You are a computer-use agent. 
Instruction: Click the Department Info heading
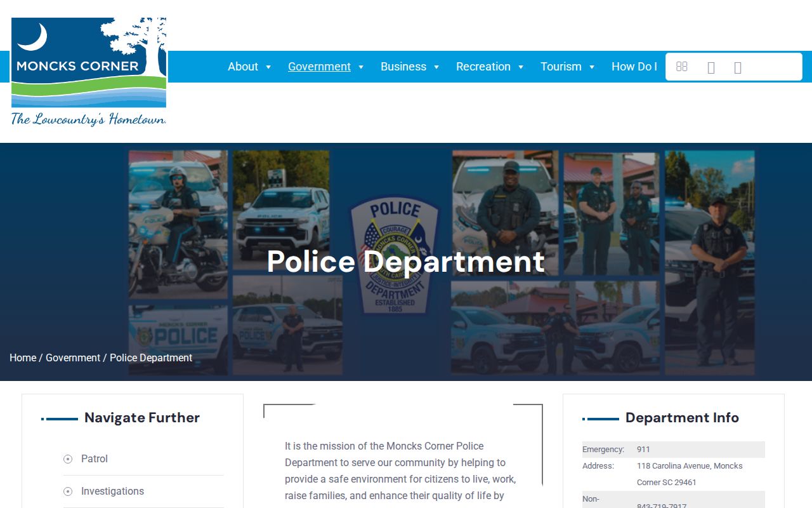coord(682,418)
